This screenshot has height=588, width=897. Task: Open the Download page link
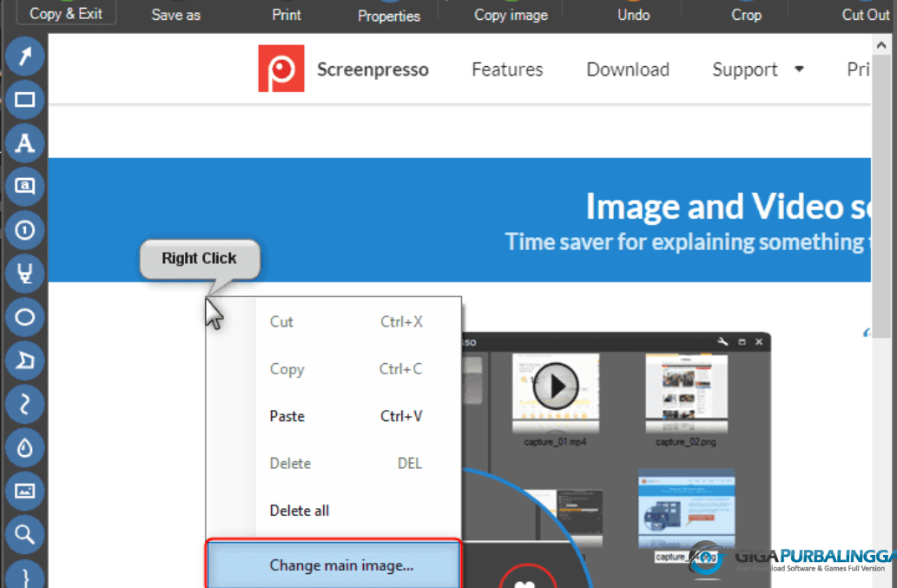pos(628,69)
